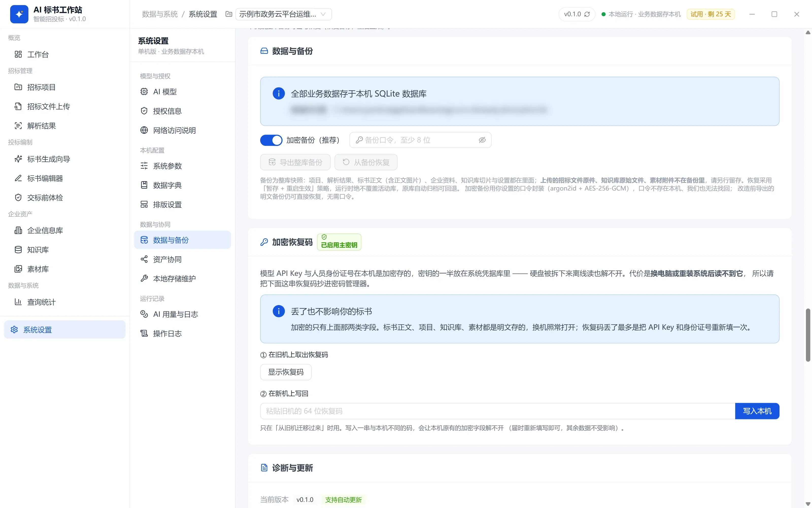Click the 交标前体检 shield icon
The width and height of the screenshot is (812, 508).
point(18,198)
